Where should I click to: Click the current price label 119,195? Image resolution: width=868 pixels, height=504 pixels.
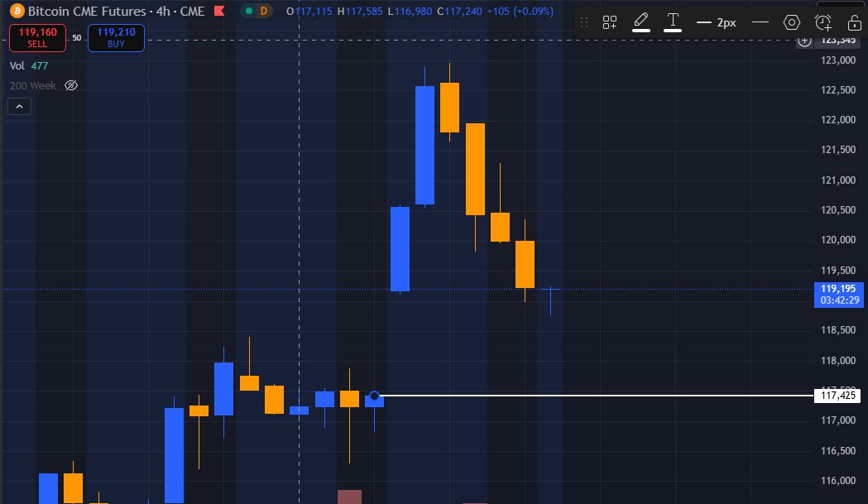[x=839, y=294]
